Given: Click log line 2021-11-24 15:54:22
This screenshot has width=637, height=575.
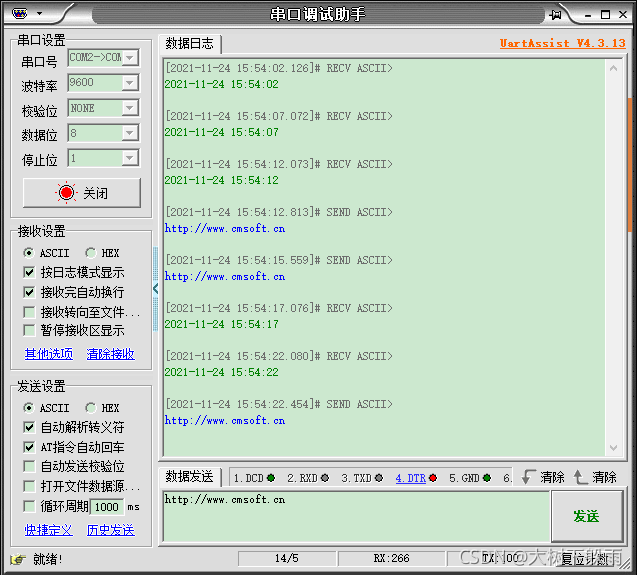Looking at the screenshot, I should coord(221,372).
